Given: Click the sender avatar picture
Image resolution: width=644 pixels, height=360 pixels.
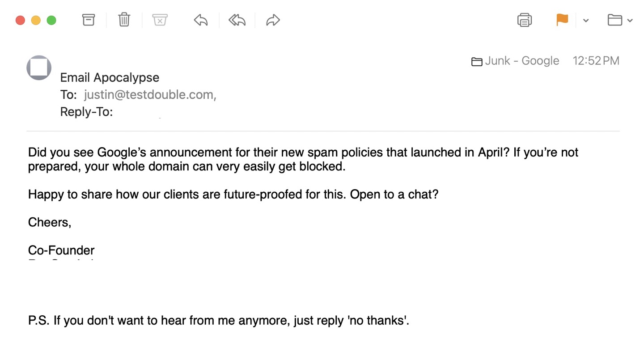Looking at the screenshot, I should click(x=39, y=68).
